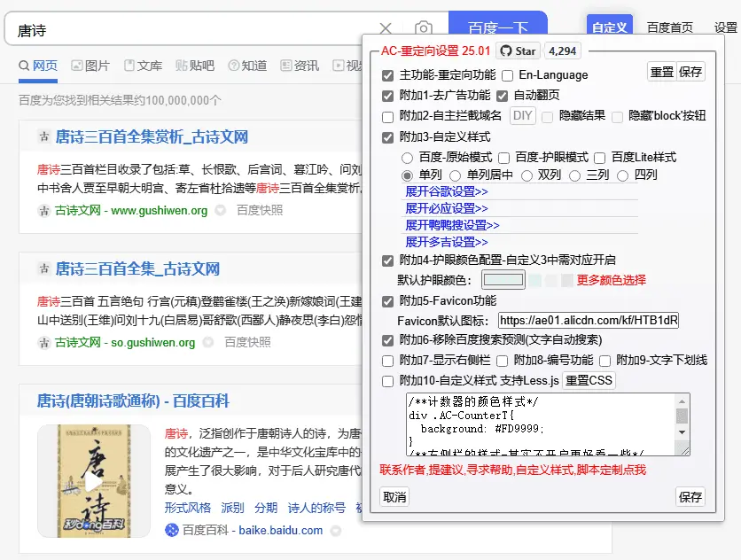Toggle 附加1-去广告功能 checkbox
The width and height of the screenshot is (741, 560).
(387, 96)
